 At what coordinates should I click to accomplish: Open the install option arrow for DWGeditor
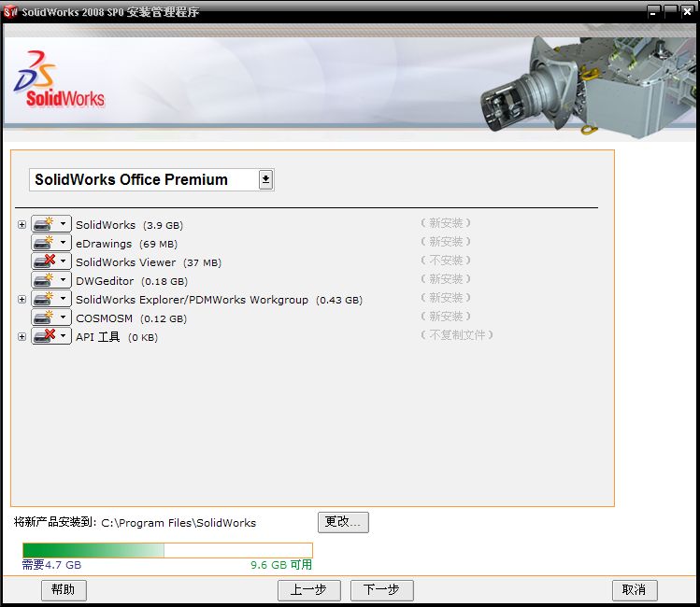click(64, 280)
